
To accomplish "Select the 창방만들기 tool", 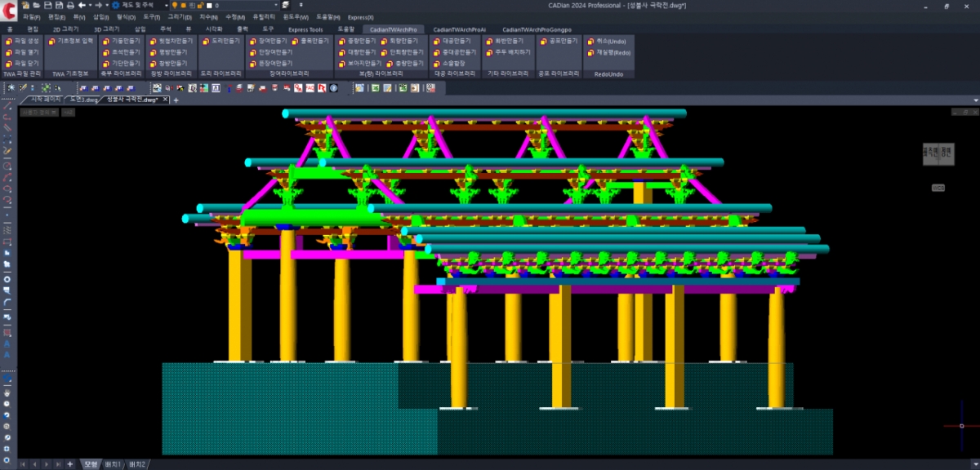I will point(168,63).
